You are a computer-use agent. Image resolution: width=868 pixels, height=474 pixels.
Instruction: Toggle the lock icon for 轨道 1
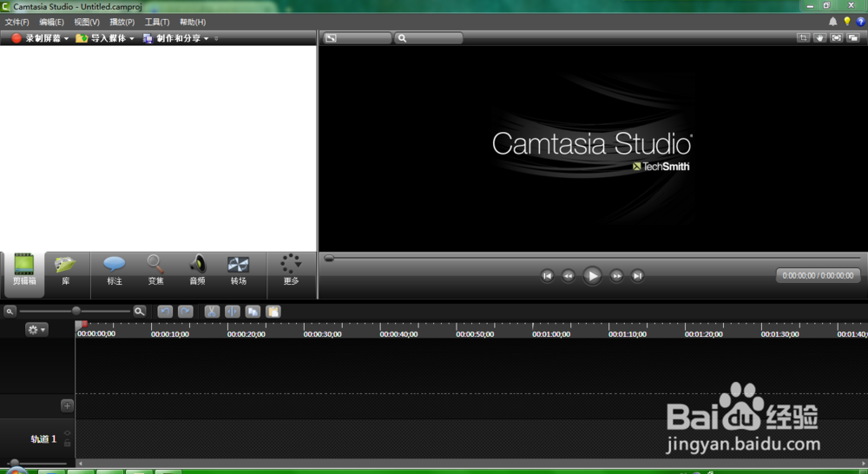[67, 443]
